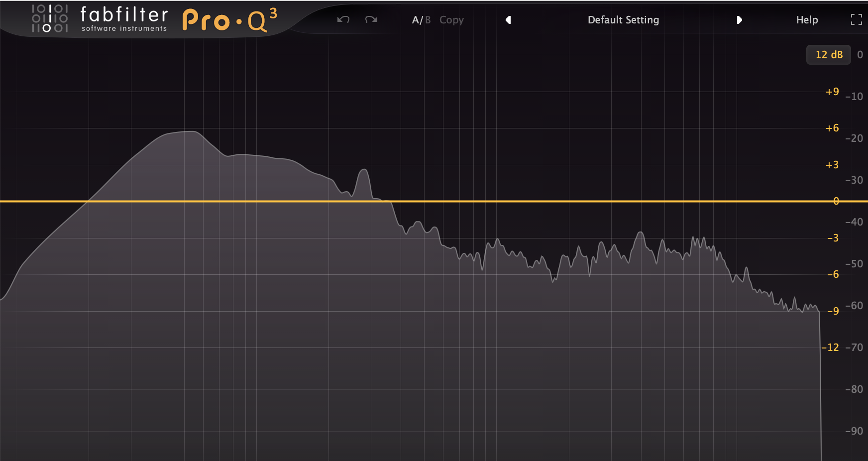Viewport: 868px width, 461px height.
Task: Click the fabfilter wordmark
Action: tap(123, 15)
